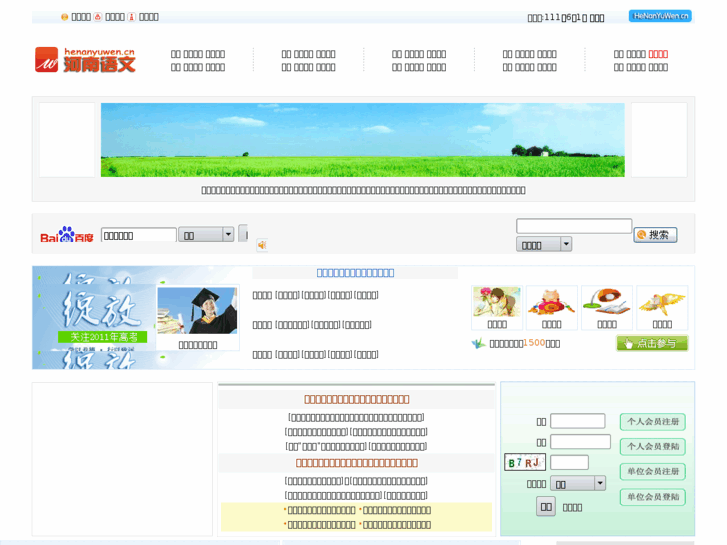Click 个人会员注册 button
Image resolution: width=727 pixels, height=545 pixels.
pos(653,422)
